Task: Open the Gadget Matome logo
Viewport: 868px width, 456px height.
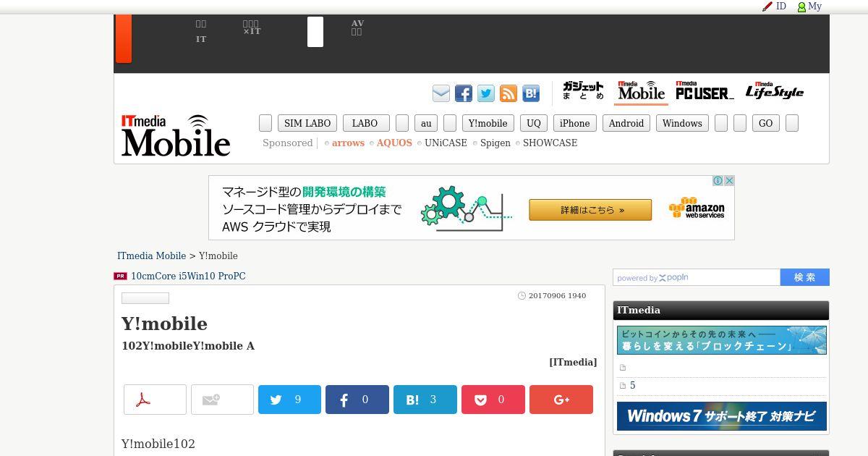Action: pyautogui.click(x=583, y=91)
